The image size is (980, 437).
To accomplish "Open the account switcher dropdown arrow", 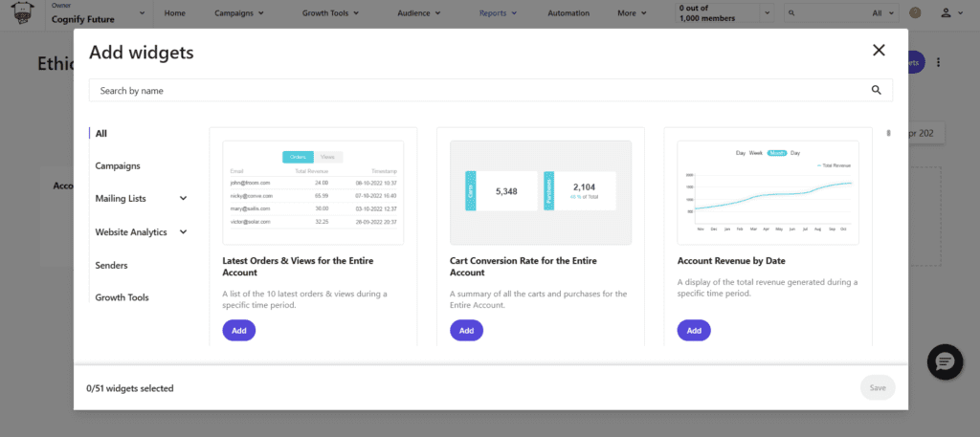I will 143,13.
